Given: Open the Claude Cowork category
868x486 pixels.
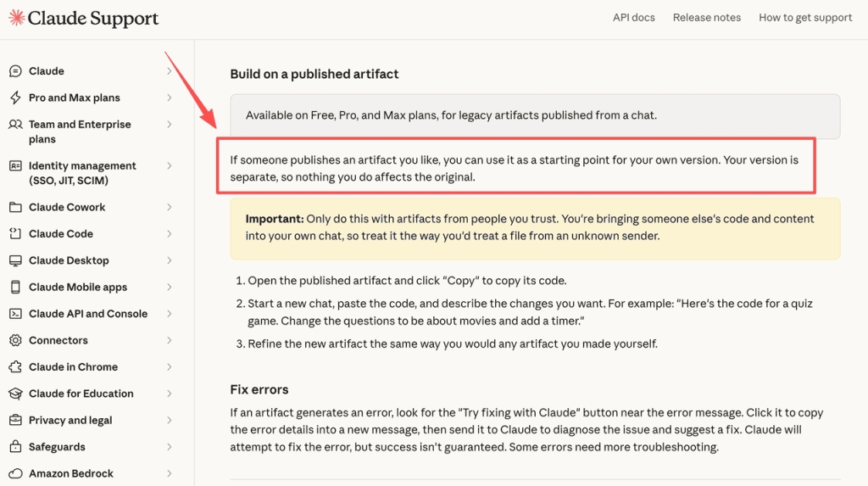Looking at the screenshot, I should (67, 207).
